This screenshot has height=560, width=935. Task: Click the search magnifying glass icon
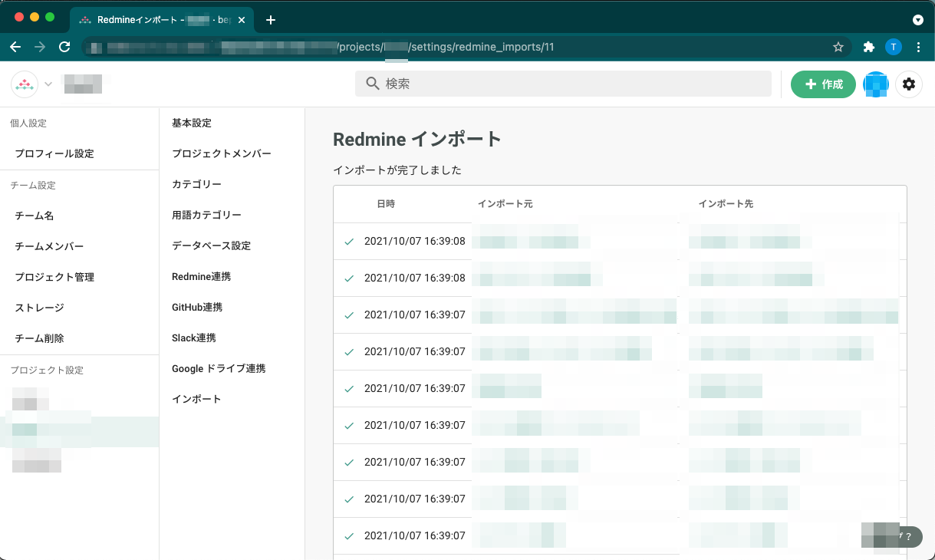(x=372, y=84)
